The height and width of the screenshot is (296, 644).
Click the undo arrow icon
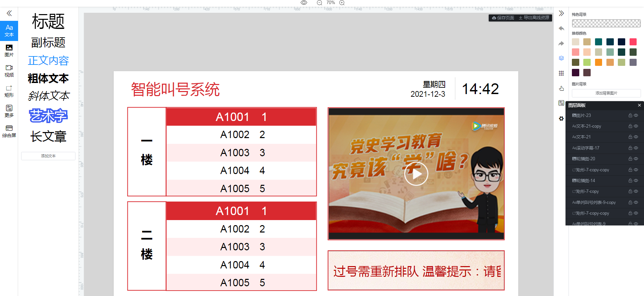pos(561,29)
